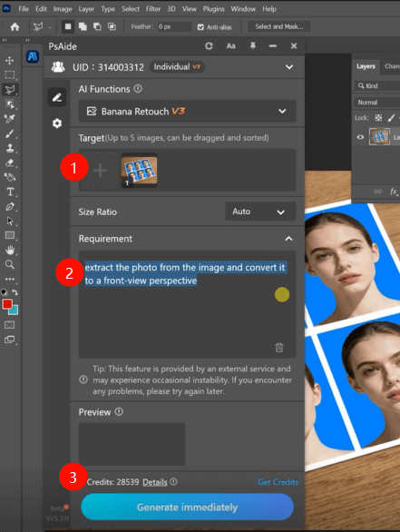Select the Rectangle shape tool
The width and height of the screenshot is (400, 532).
point(10,235)
